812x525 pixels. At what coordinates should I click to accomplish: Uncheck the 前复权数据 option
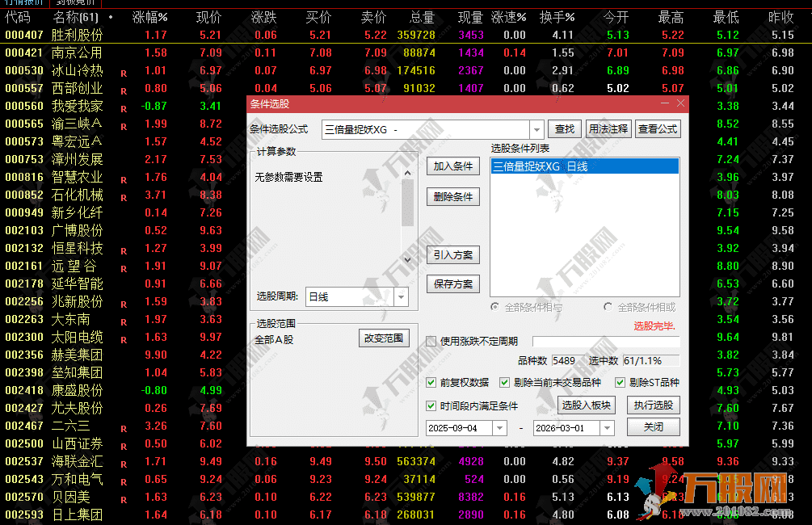432,383
